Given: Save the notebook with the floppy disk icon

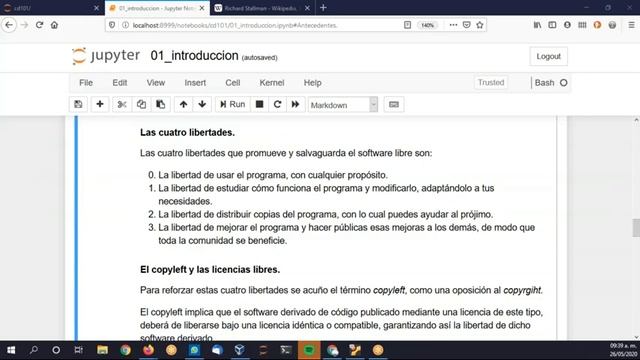Looking at the screenshot, I should pos(78,104).
